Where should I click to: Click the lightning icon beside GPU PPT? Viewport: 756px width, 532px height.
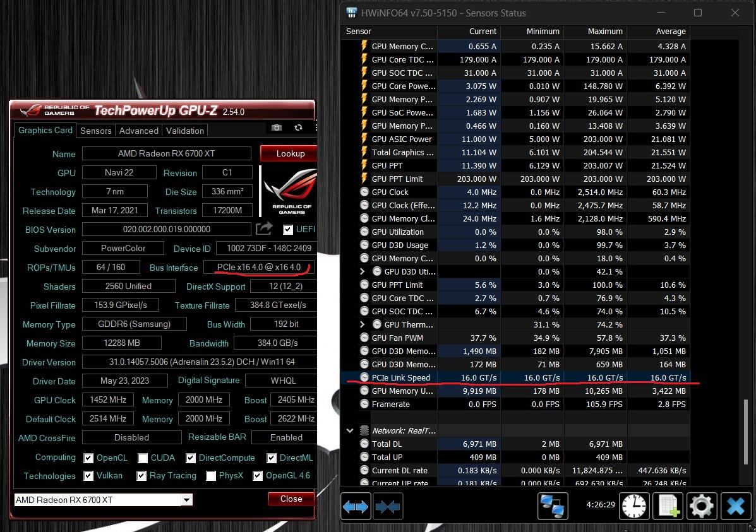(x=364, y=165)
